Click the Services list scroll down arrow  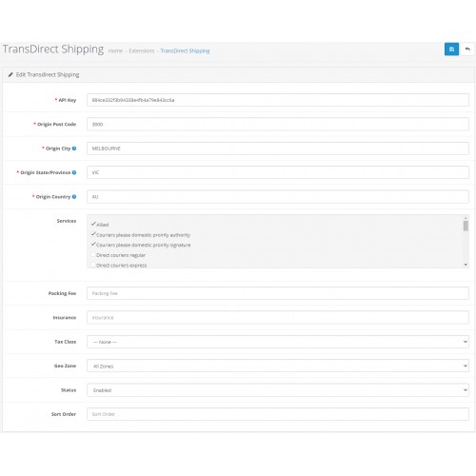466,265
